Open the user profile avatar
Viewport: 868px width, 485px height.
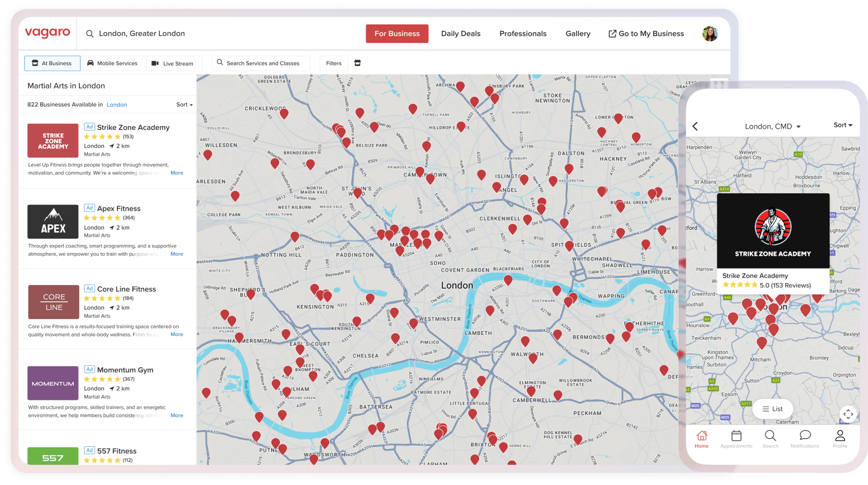pyautogui.click(x=710, y=34)
